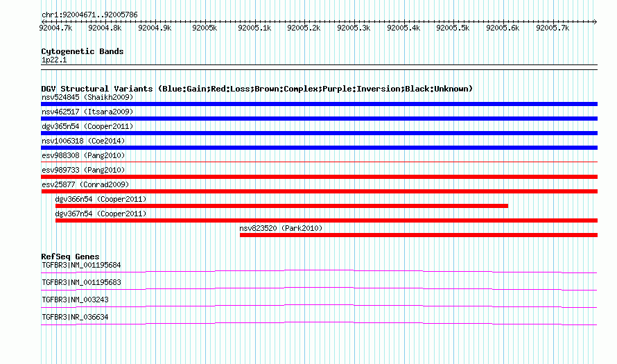
Task: Click the black cytogenetic band line for 1p22.1
Action: coord(319,67)
